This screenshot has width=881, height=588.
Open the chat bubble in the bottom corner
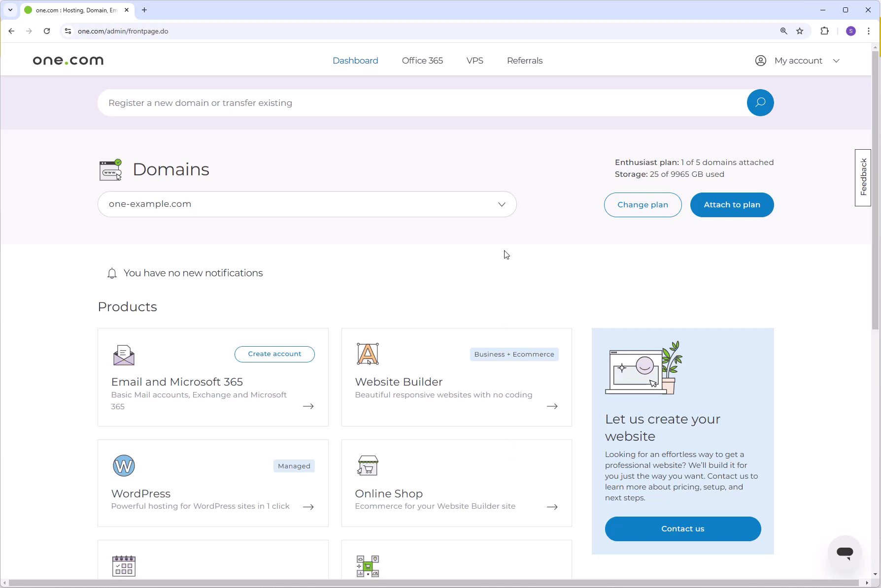click(x=845, y=553)
